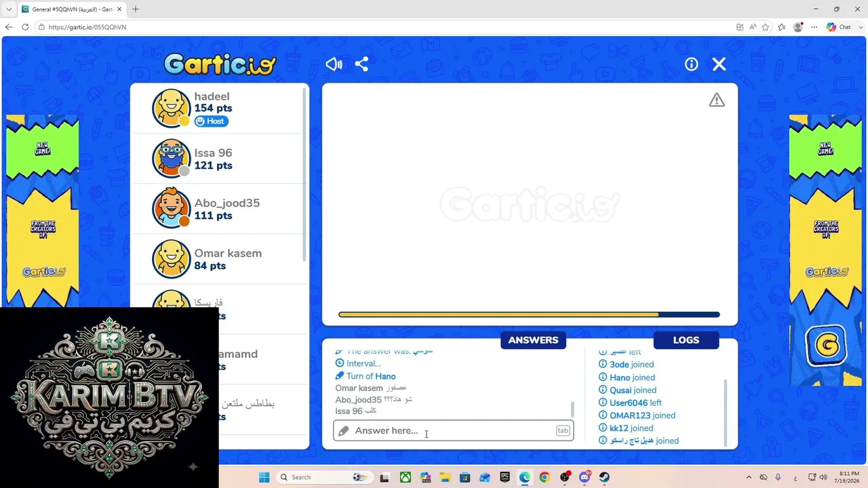868x488 pixels.
Task: Exit the room with the white X
Action: coord(719,64)
